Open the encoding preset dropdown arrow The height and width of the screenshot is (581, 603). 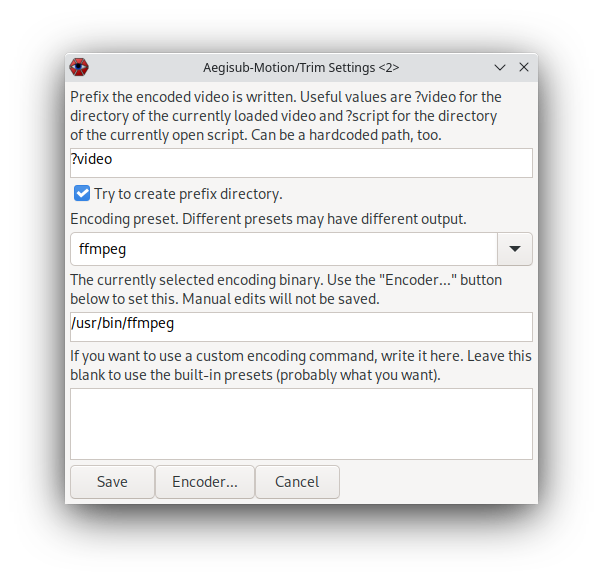tap(515, 249)
